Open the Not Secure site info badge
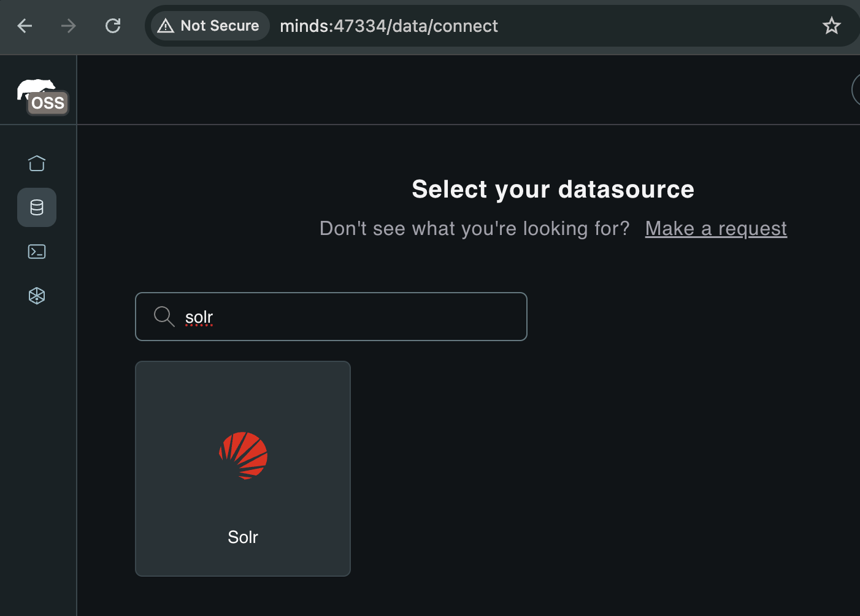This screenshot has height=616, width=860. point(210,26)
